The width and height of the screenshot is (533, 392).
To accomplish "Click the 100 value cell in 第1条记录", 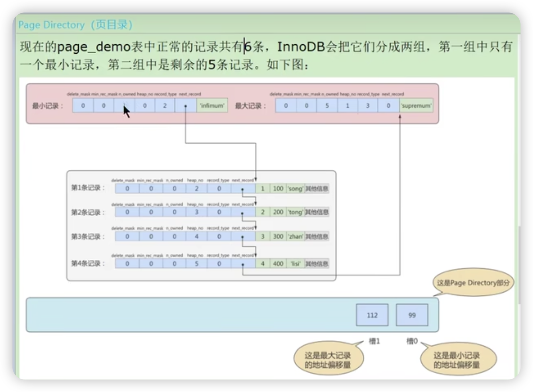I will (278, 188).
